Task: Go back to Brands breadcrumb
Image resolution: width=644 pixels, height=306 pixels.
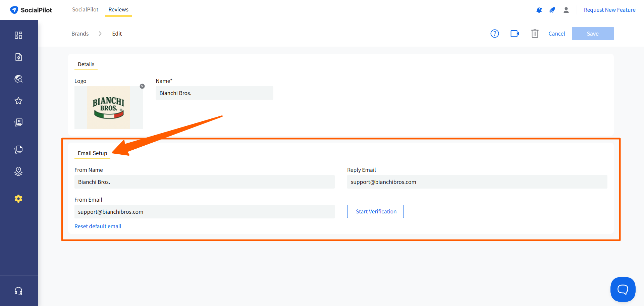Action: pos(80,34)
